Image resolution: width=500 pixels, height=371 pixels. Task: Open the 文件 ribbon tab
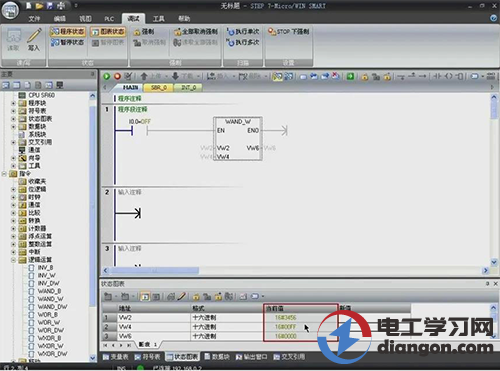[34, 19]
